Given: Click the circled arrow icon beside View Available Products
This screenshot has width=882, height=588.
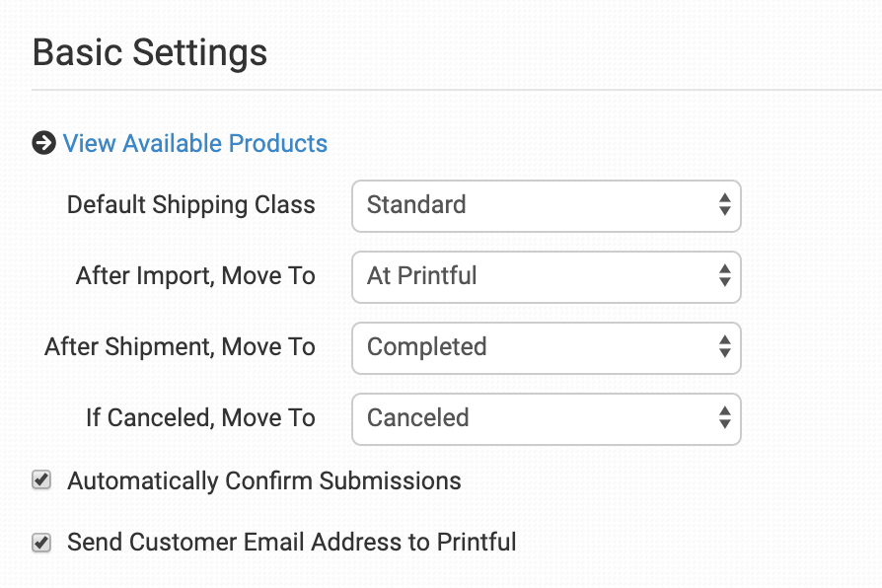Looking at the screenshot, I should pyautogui.click(x=43, y=144).
